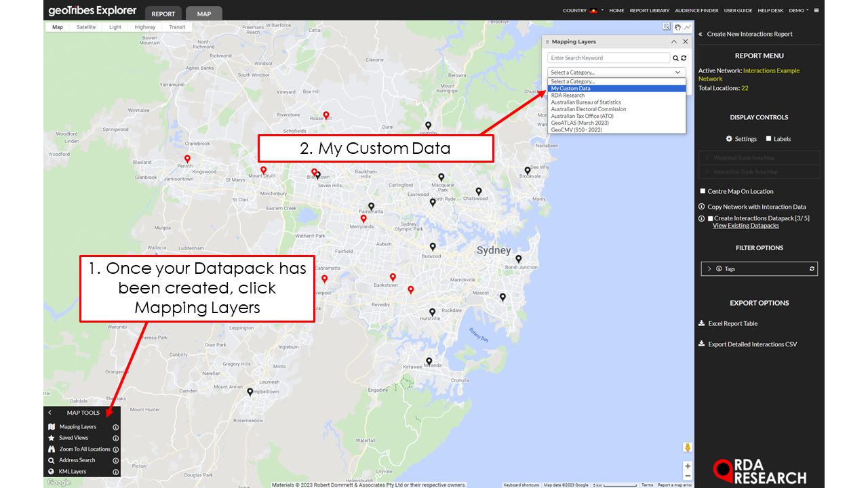Open info icon beside KML Layers
Screen dimensions: 868x488
click(115, 471)
